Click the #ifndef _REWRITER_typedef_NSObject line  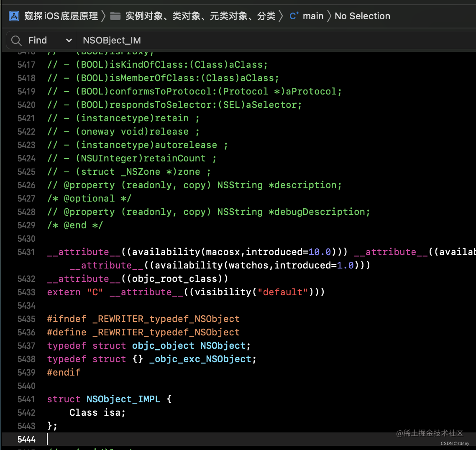click(x=143, y=319)
